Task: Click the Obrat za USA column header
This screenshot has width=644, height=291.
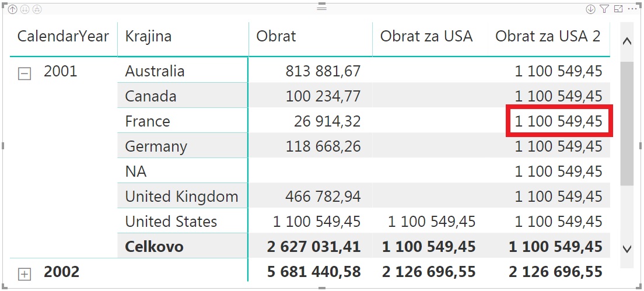Action: (426, 36)
